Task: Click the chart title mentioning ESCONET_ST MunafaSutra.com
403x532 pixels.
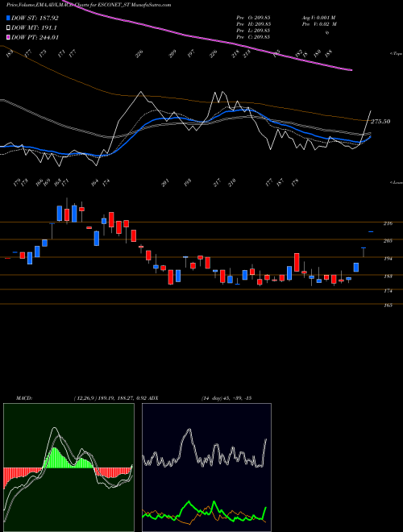Action: [89, 5]
